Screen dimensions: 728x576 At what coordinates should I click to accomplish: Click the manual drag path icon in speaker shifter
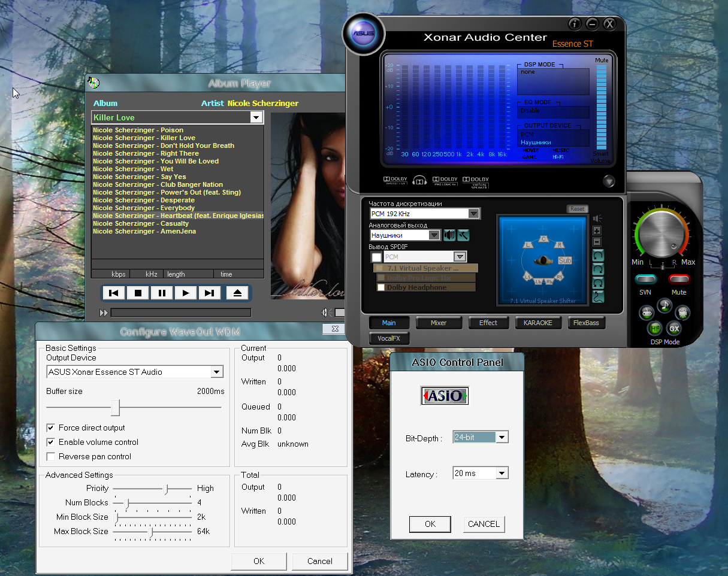point(598,296)
